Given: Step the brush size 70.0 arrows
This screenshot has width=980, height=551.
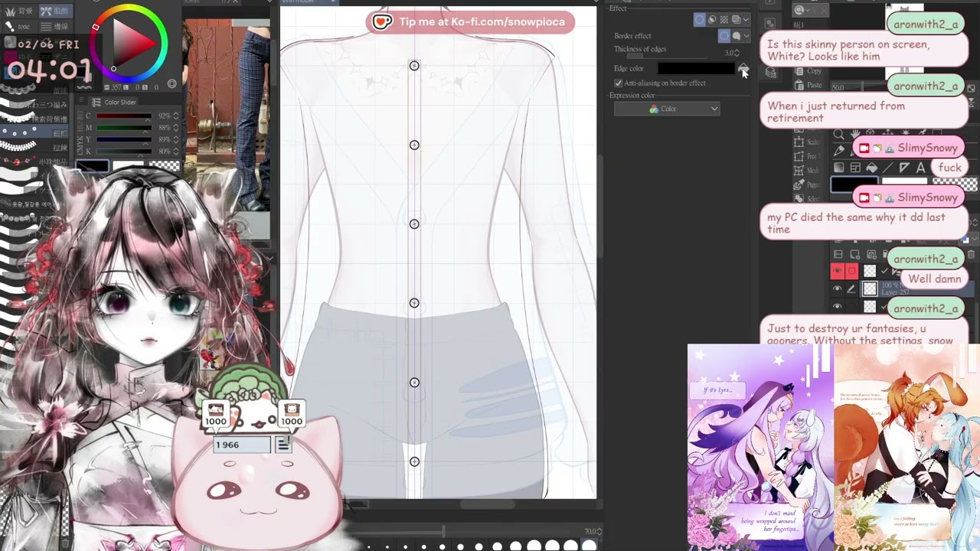Looking at the screenshot, I should tap(599, 531).
